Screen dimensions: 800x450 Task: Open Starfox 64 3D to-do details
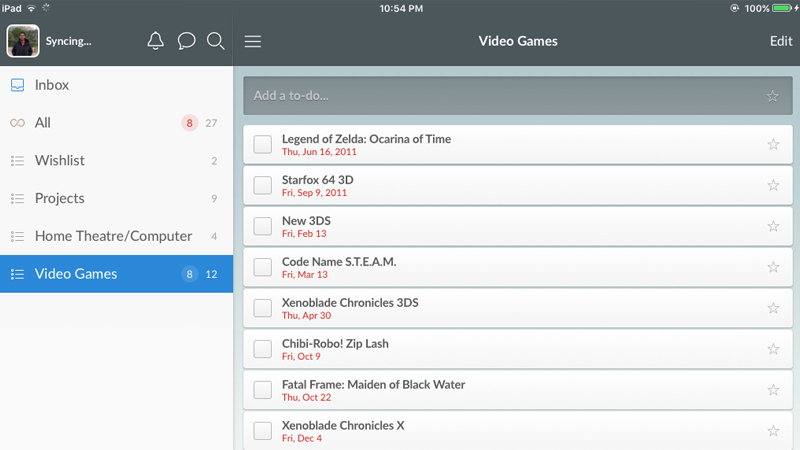coord(518,185)
